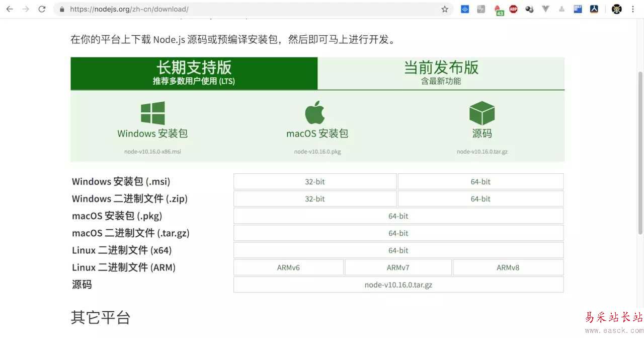Viewport: 644px width, 338px height.
Task: Click the gray spheres extension icon
Action: pos(529,9)
